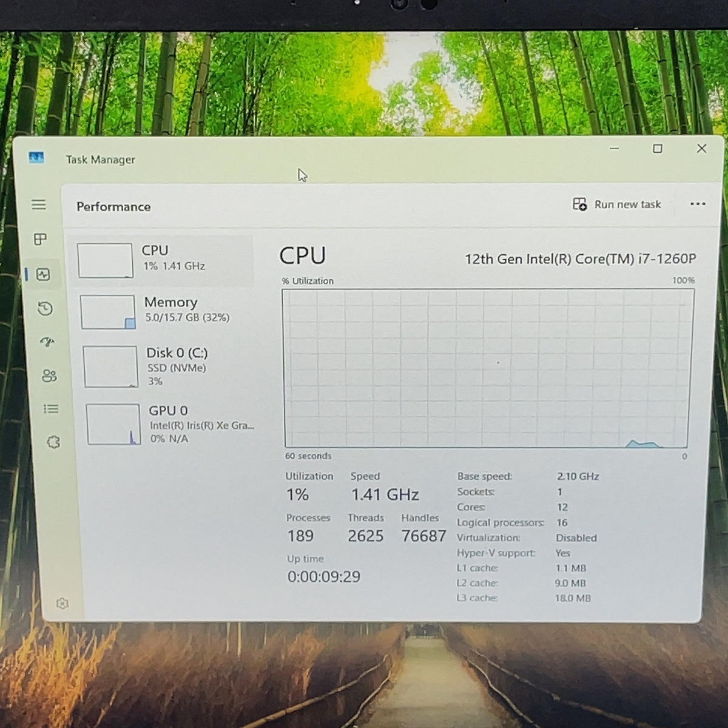Open the Users page icon
The height and width of the screenshot is (728, 728).
click(49, 376)
